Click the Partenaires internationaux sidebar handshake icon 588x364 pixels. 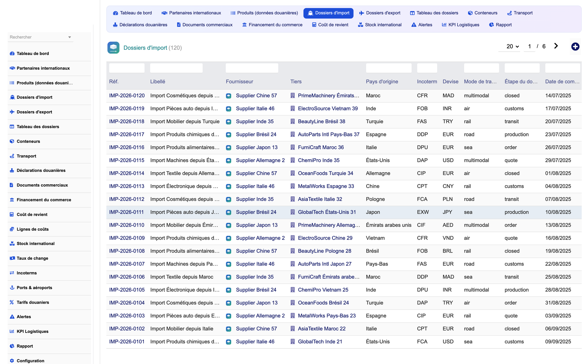point(12,68)
